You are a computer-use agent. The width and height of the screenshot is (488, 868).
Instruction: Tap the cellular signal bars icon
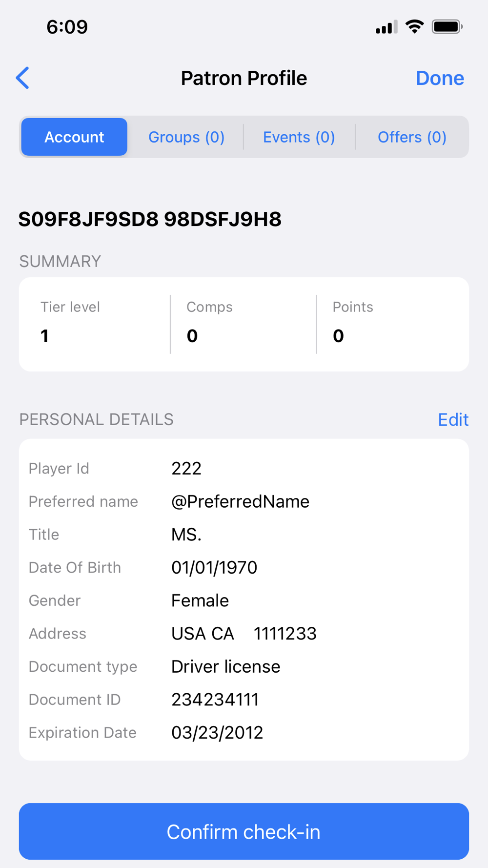pyautogui.click(x=386, y=27)
